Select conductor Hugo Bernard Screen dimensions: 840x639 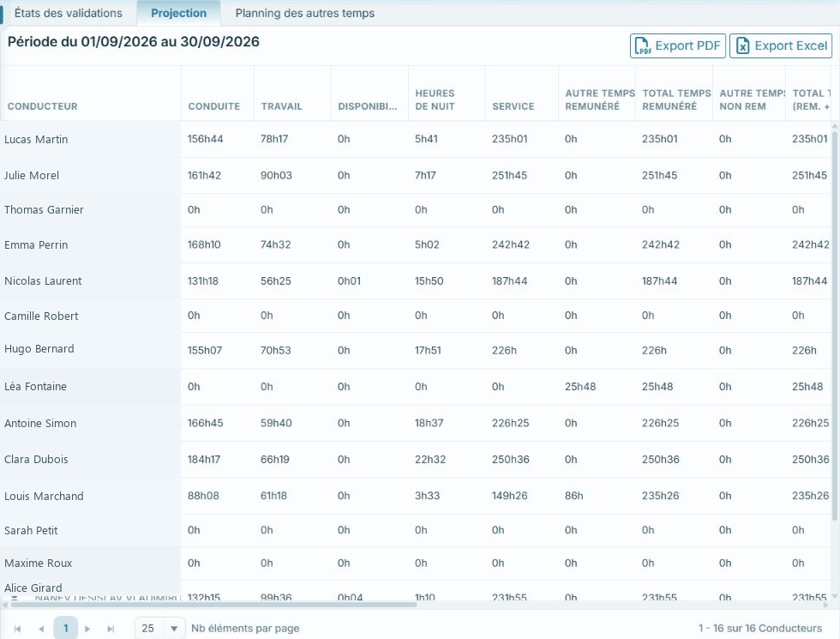39,349
